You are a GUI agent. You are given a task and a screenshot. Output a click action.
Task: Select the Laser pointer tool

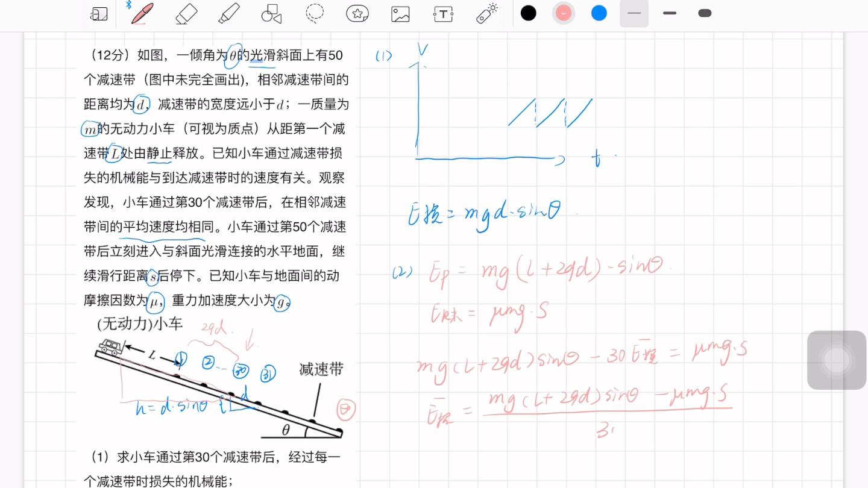pyautogui.click(x=486, y=13)
